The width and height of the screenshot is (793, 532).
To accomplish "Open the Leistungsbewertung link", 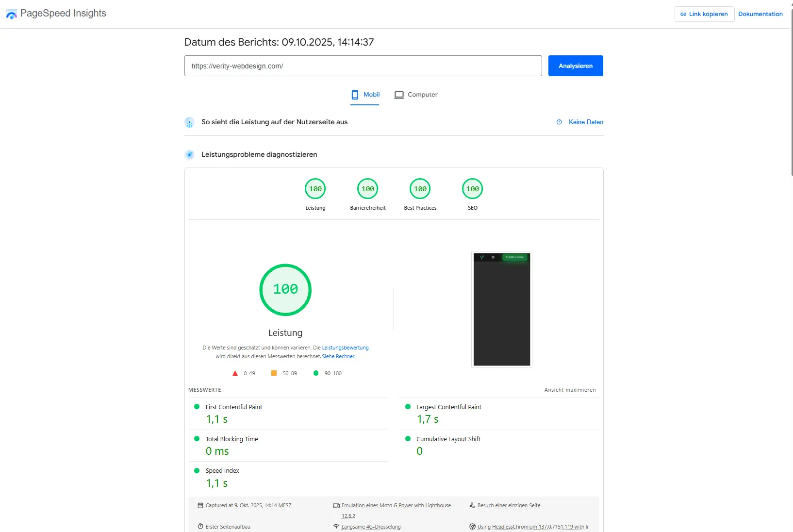I will point(345,348).
